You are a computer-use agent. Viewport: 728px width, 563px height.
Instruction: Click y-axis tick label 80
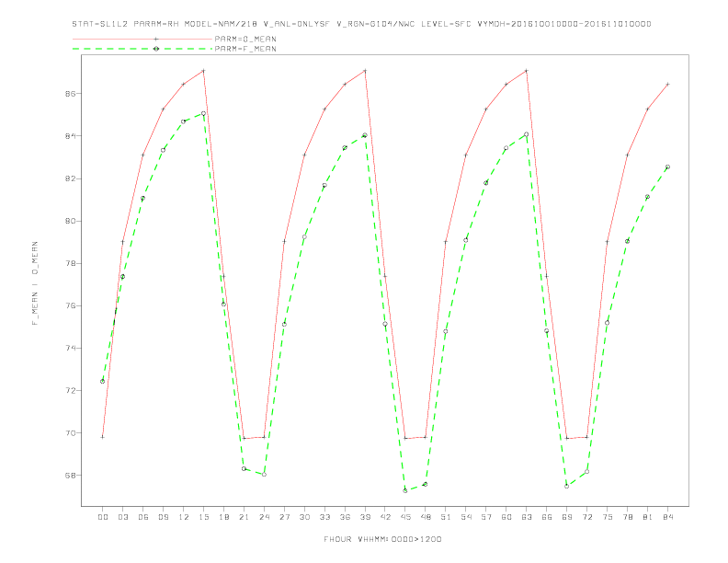pos(70,221)
